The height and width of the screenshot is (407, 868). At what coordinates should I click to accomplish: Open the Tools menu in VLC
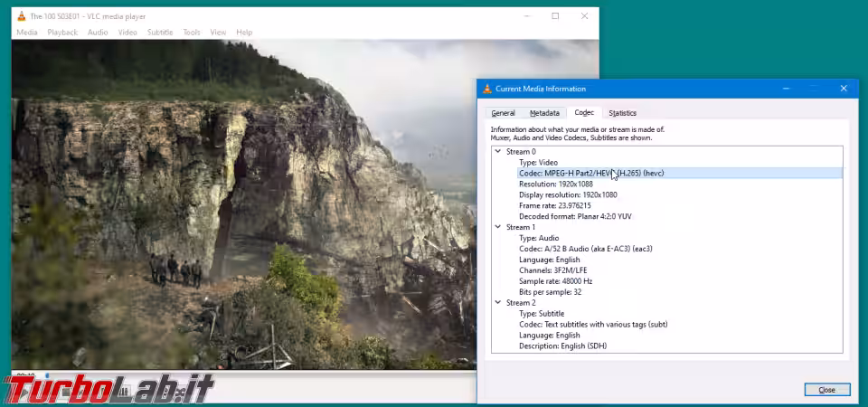(x=192, y=33)
